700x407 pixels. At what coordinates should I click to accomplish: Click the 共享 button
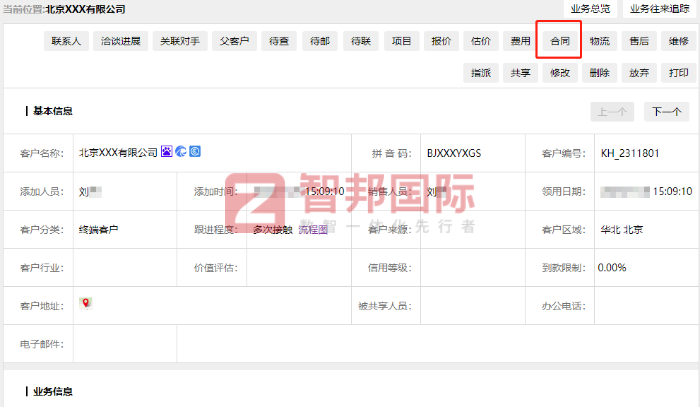click(521, 73)
